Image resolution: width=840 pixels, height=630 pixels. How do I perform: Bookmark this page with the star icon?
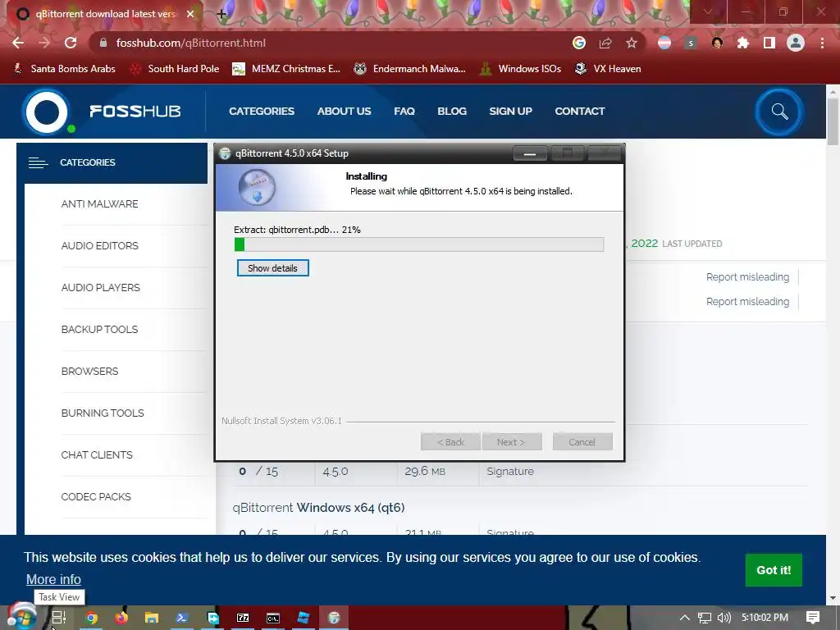coord(632,43)
